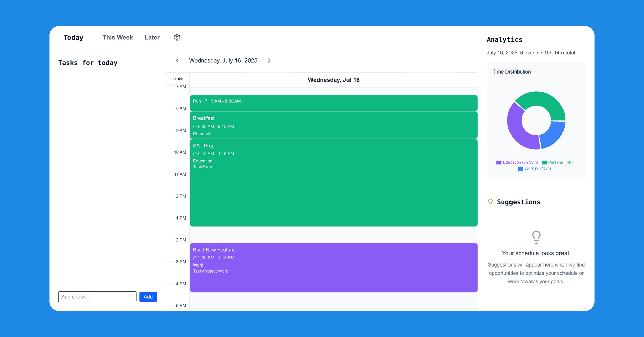Click the clock icon in Build New Feature
The width and height of the screenshot is (644, 337).
(195, 258)
